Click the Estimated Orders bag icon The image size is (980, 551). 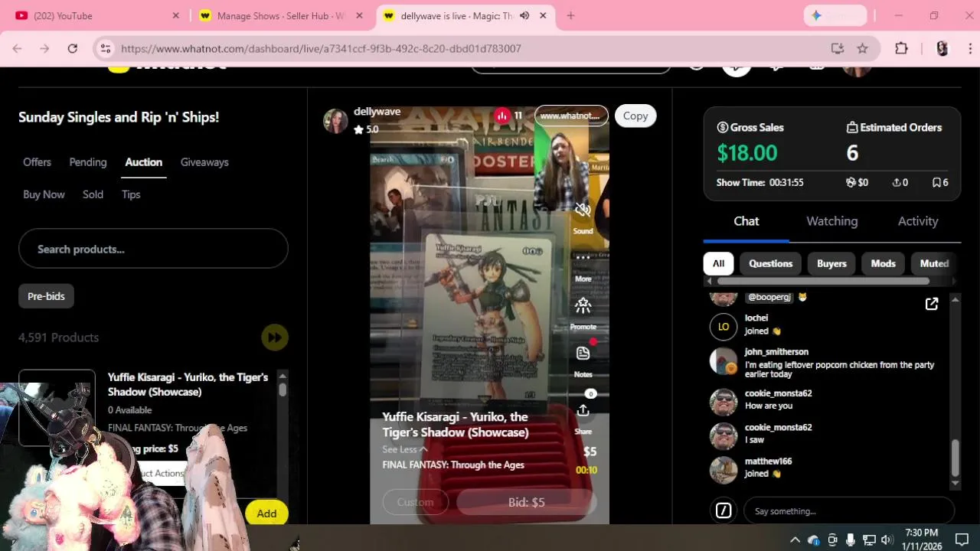[852, 128]
